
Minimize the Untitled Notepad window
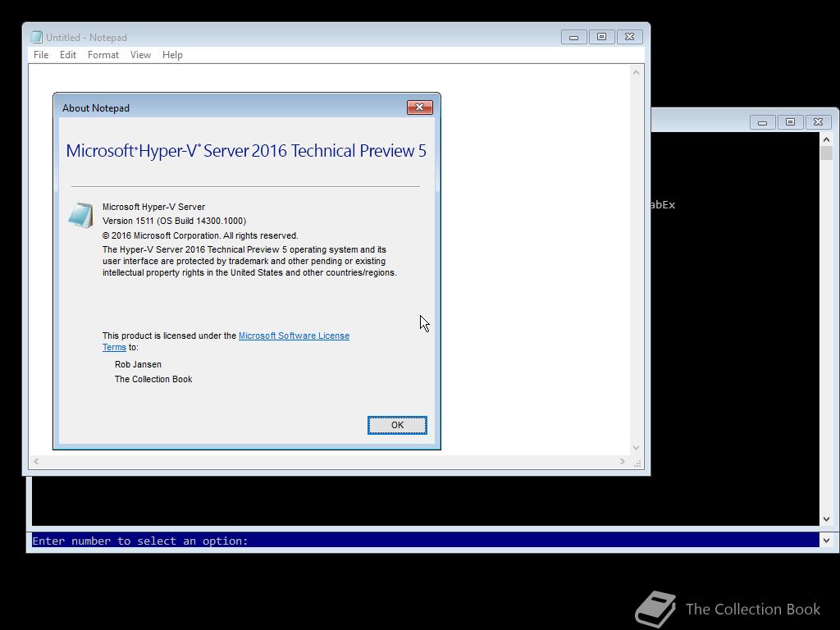click(573, 37)
